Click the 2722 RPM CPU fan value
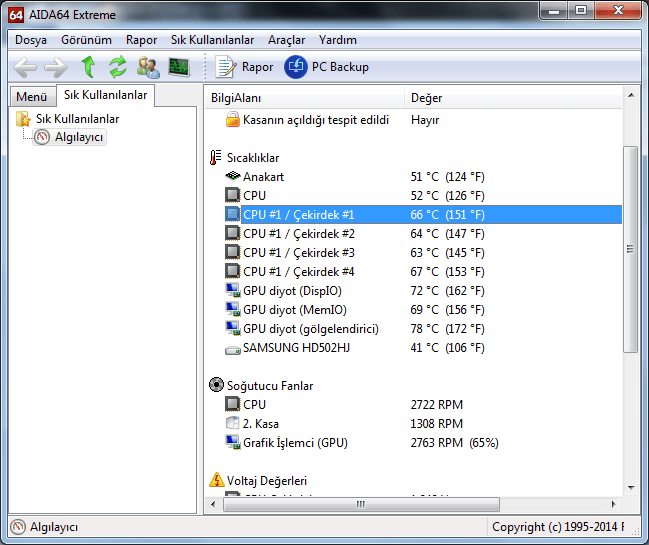The image size is (649, 545). [437, 405]
